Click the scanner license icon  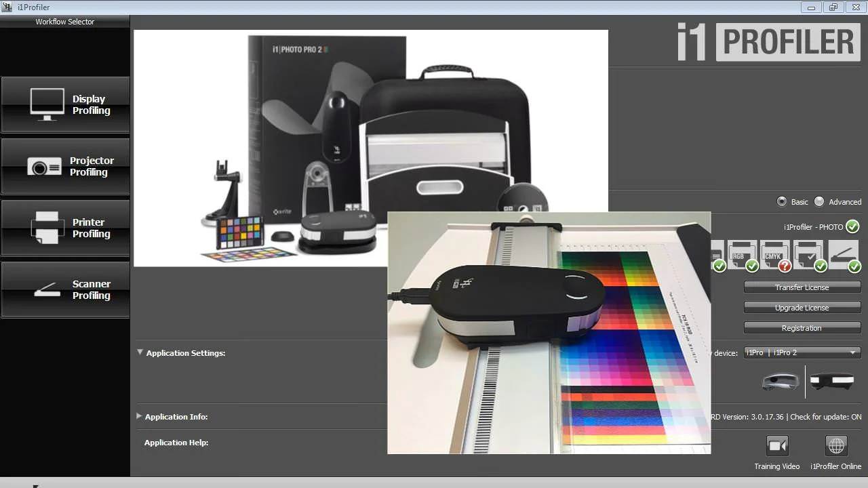tap(844, 256)
